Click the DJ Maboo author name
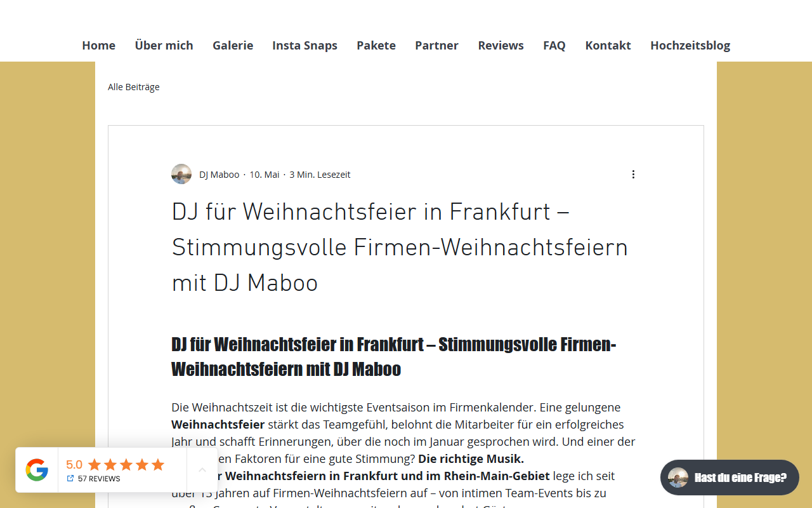This screenshot has width=812, height=508. click(219, 175)
